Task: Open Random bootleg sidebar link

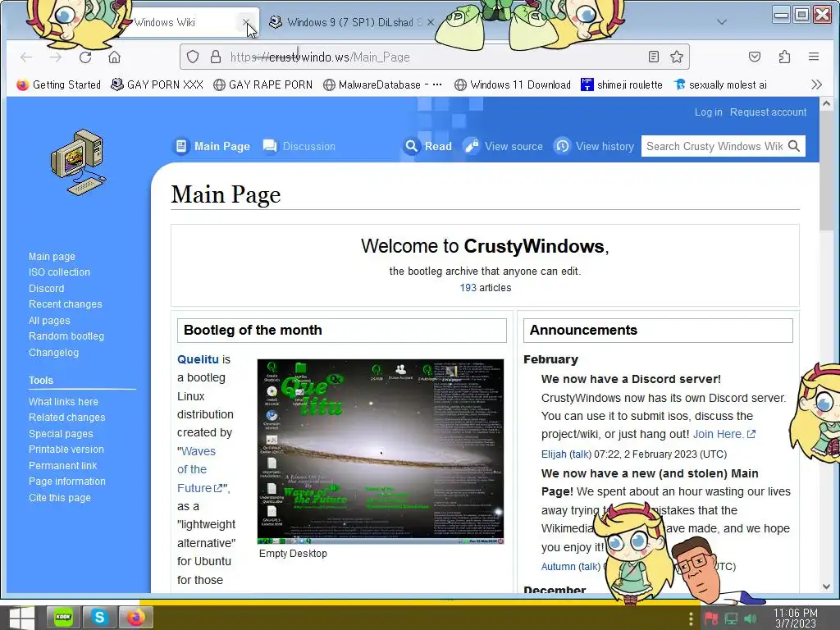Action: point(66,336)
